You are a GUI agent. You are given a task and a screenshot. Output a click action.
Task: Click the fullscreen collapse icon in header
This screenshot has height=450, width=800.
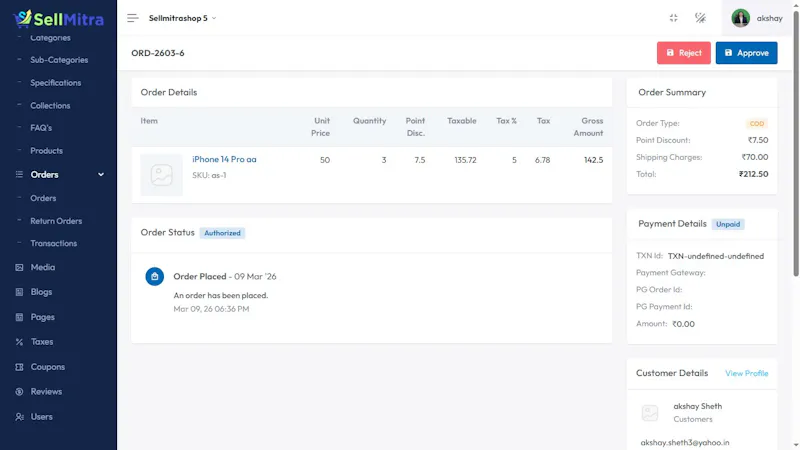pos(673,18)
